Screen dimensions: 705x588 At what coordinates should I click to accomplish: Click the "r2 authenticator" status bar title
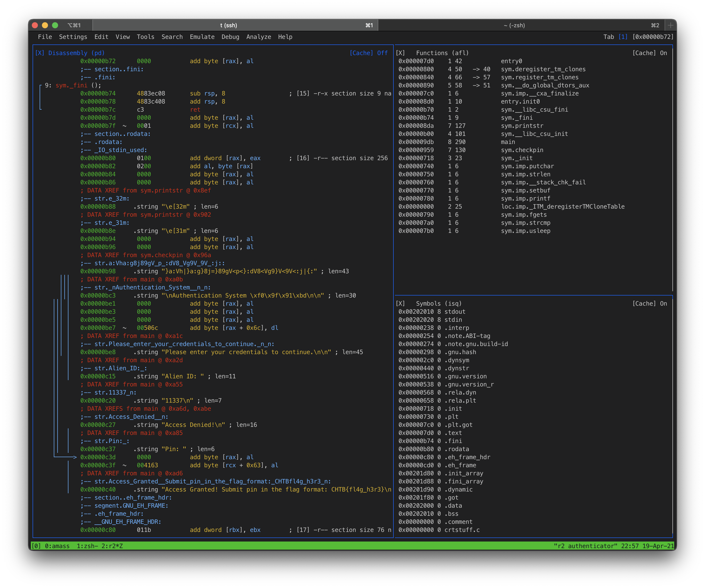pyautogui.click(x=585, y=546)
